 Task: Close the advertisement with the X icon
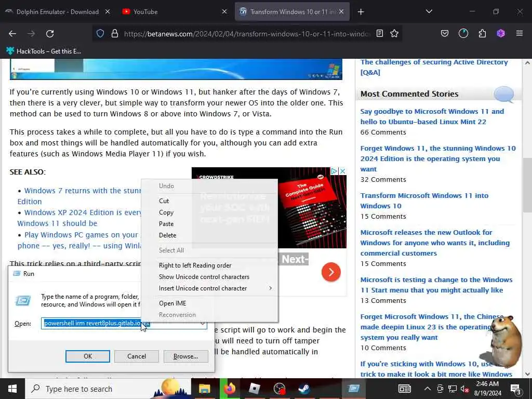[343, 171]
